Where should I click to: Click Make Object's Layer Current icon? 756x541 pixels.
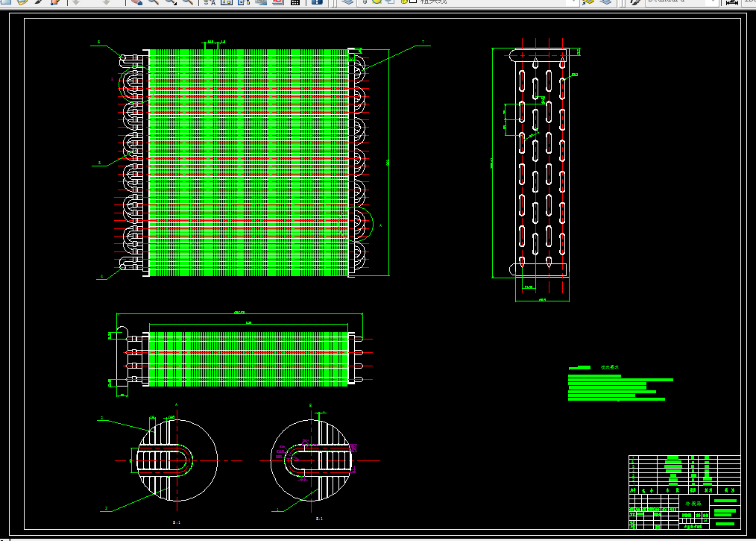[x=588, y=1]
